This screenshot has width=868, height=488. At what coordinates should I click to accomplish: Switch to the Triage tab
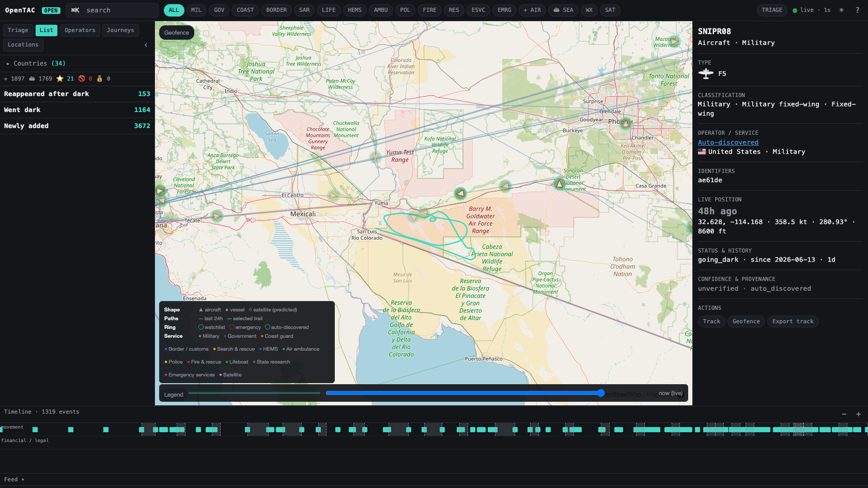click(18, 30)
